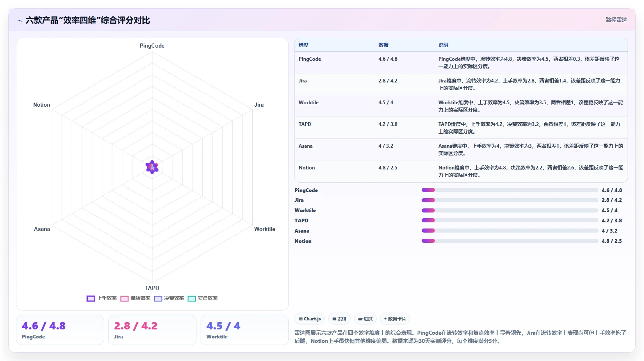Viewport: 644px width, 361px height.
Task: Click the PingCode axis label on the radar chart
Action: tap(152, 46)
